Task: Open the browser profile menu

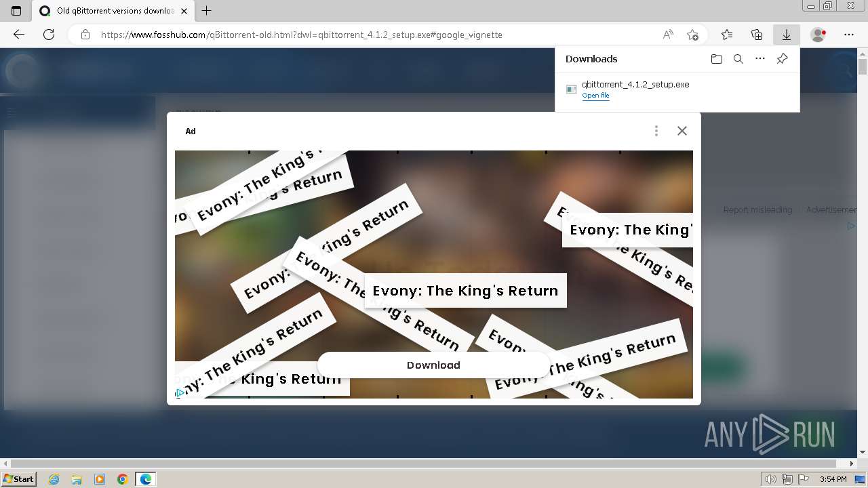Action: tap(818, 35)
